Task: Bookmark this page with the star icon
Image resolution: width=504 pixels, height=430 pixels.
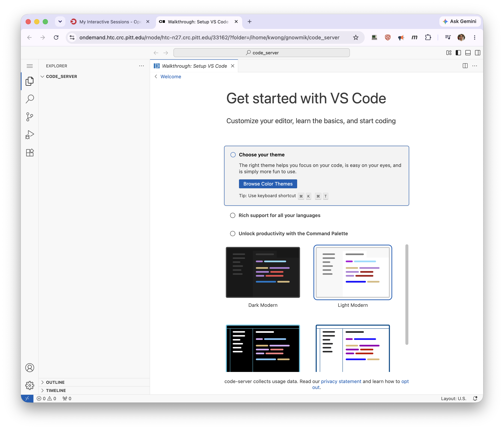Action: pos(356,37)
